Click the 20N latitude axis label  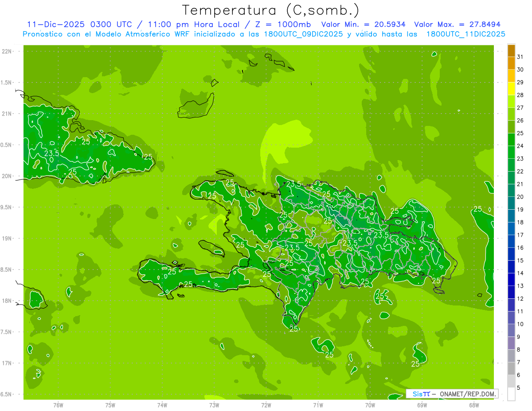point(7,176)
